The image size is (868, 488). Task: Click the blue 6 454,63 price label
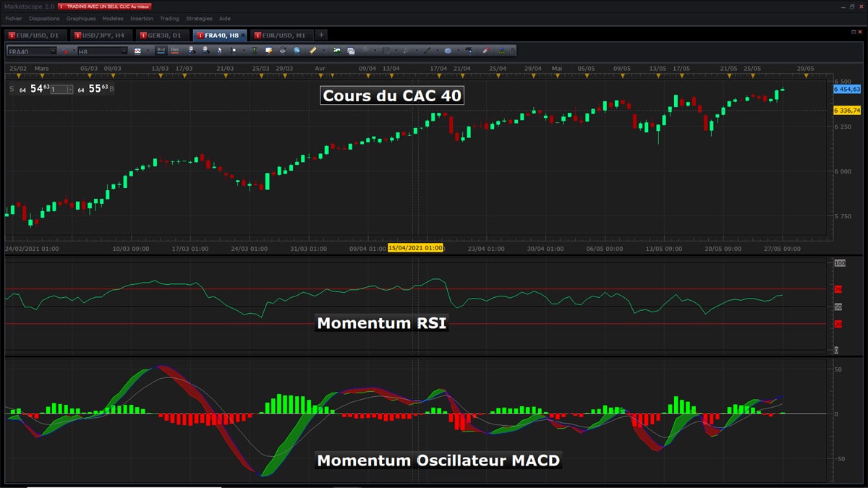pos(846,89)
